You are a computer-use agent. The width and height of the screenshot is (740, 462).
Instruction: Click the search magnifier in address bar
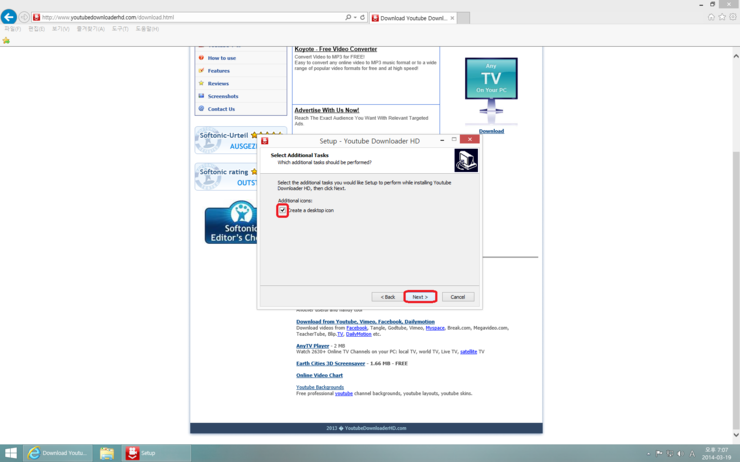(348, 17)
